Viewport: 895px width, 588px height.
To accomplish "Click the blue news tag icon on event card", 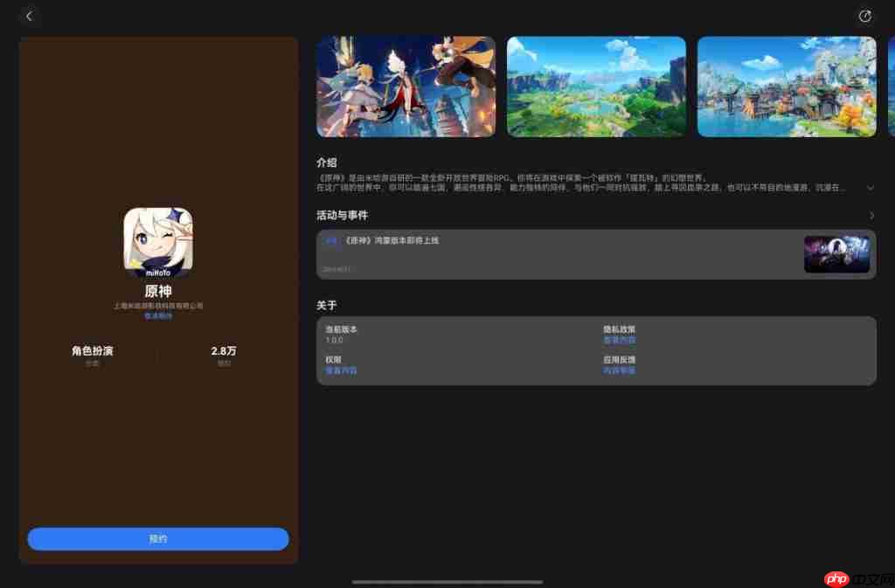I will (x=330, y=241).
